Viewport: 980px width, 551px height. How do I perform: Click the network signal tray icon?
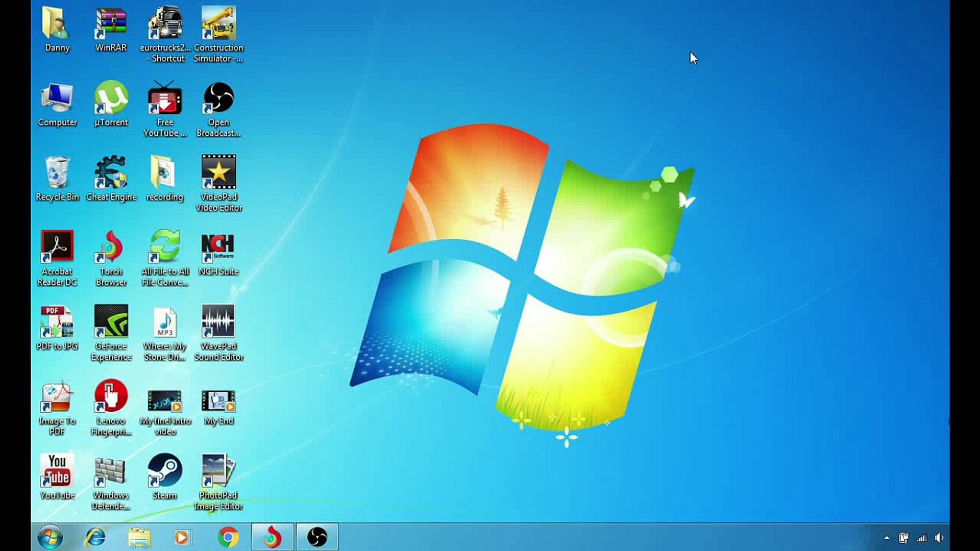921,538
